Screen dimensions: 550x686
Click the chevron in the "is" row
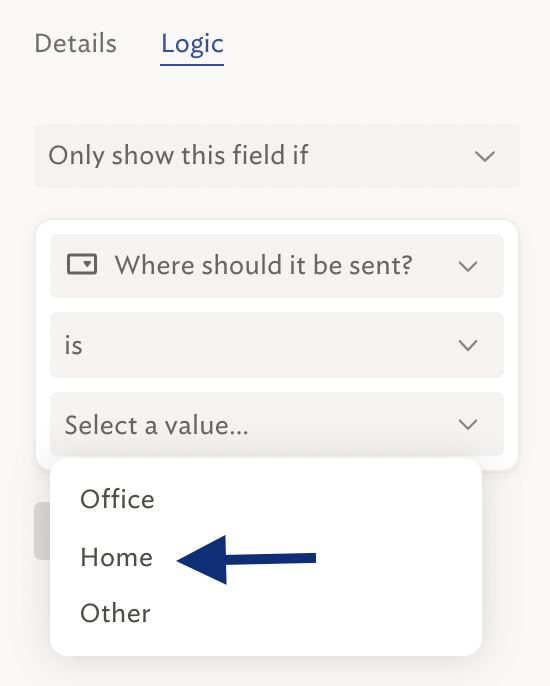pyautogui.click(x=468, y=345)
